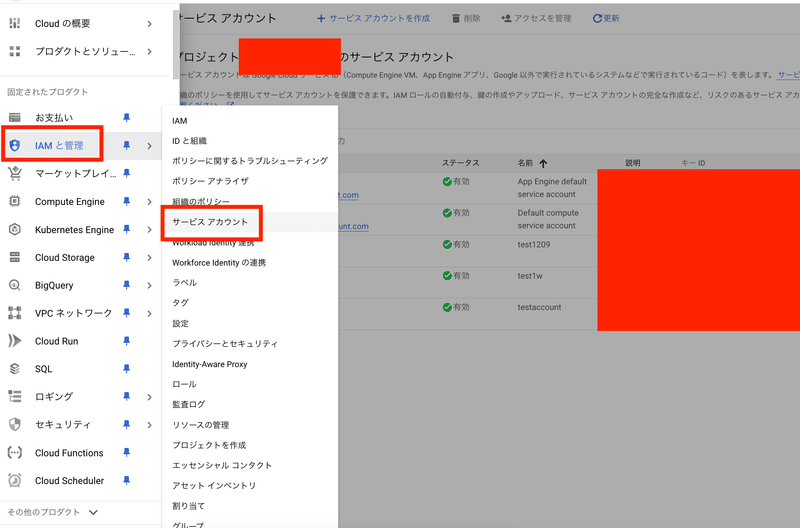Click the test1w name cell

point(530,276)
